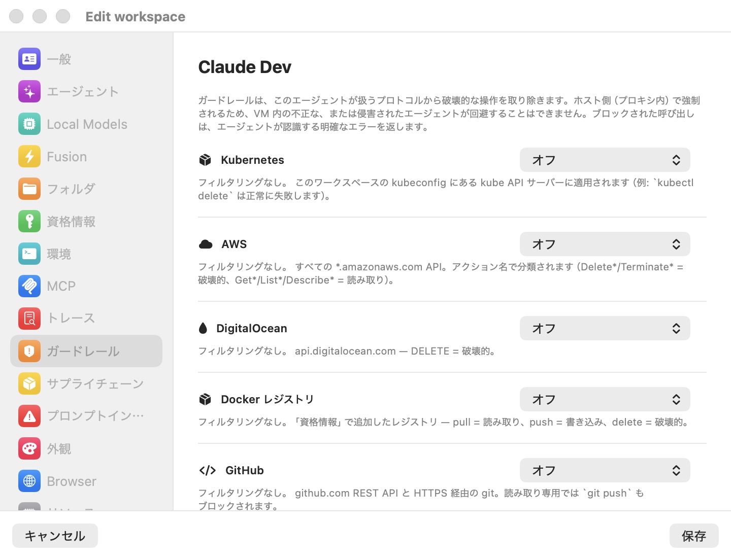Click the 保存 button
Image resolution: width=731 pixels, height=560 pixels.
point(694,536)
